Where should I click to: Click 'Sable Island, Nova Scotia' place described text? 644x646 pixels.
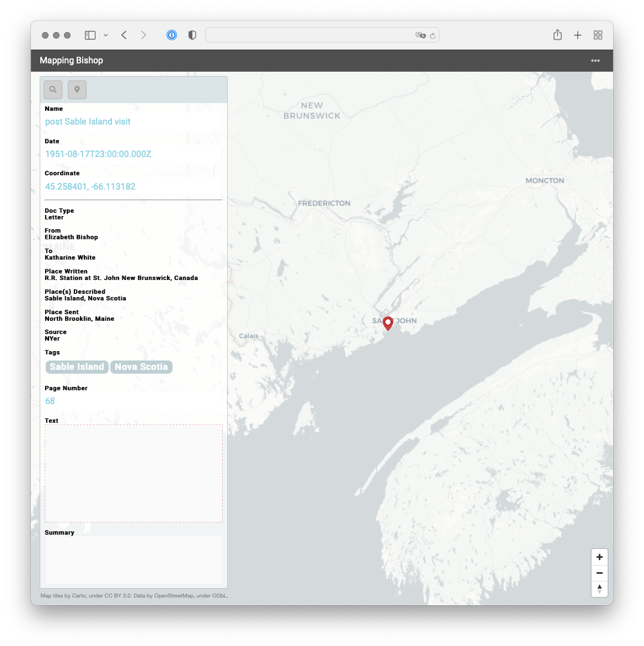pyautogui.click(x=85, y=298)
